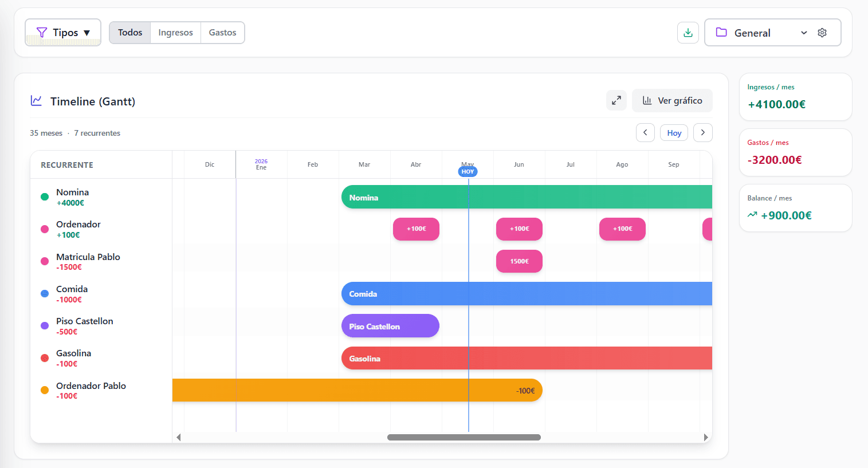Go to previous timeline period arrow

click(645, 132)
